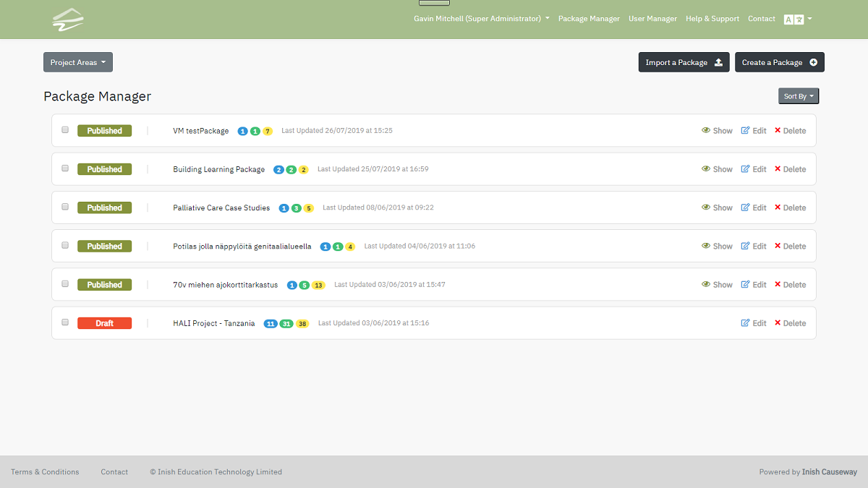868x488 pixels.
Task: Click the package name '70v miehen ajokorttitarkastus'
Action: (226, 285)
